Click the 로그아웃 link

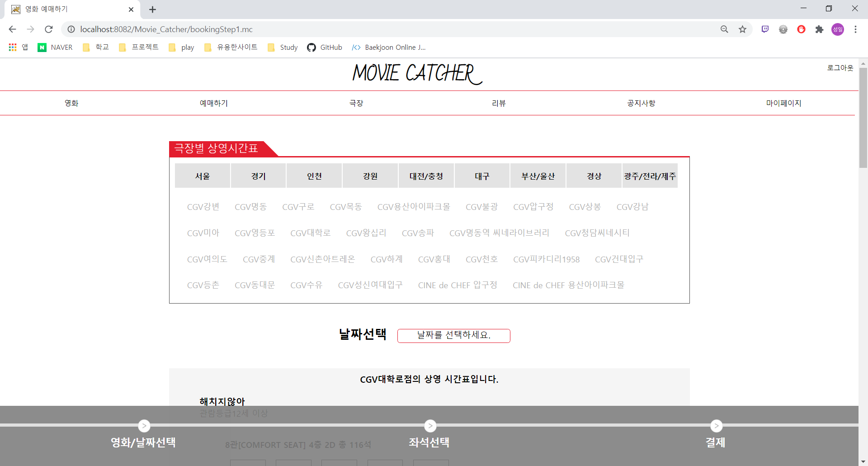[840, 68]
